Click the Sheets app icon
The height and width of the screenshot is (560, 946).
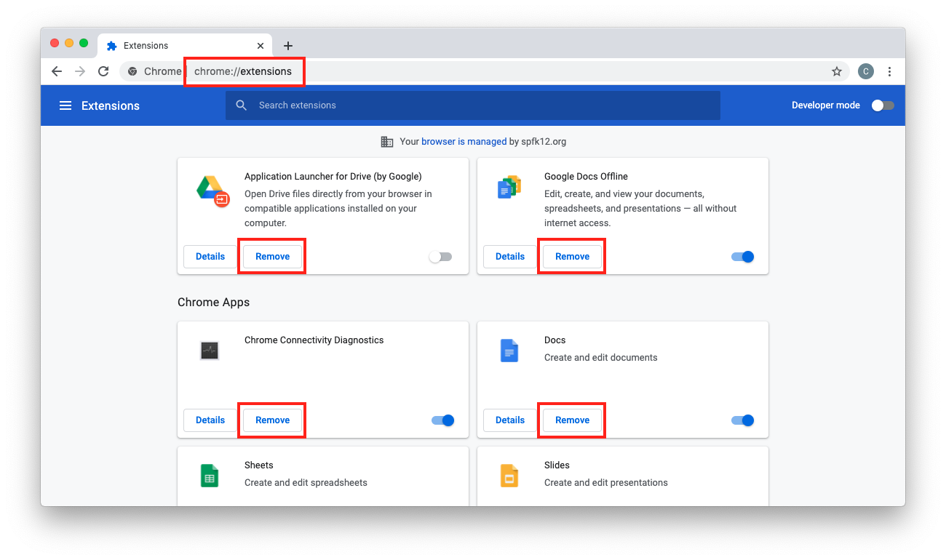[x=210, y=476]
